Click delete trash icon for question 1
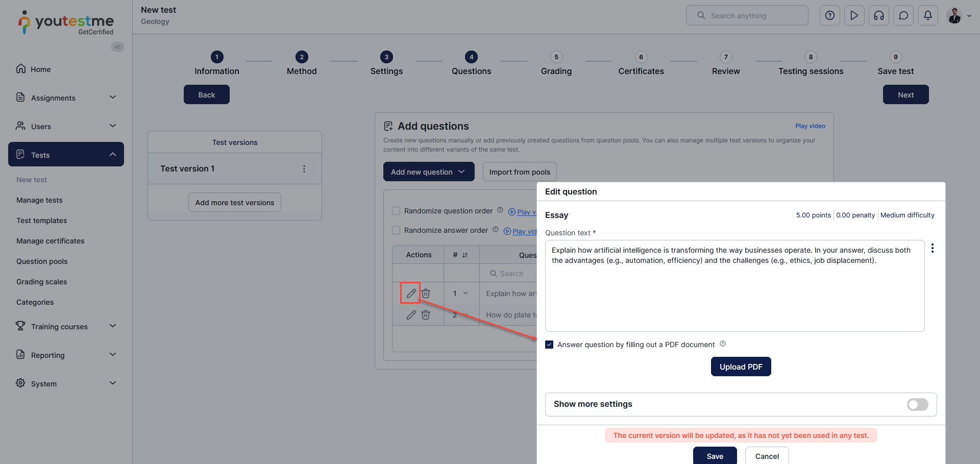Viewport: 980px width, 464px height. coord(426,294)
